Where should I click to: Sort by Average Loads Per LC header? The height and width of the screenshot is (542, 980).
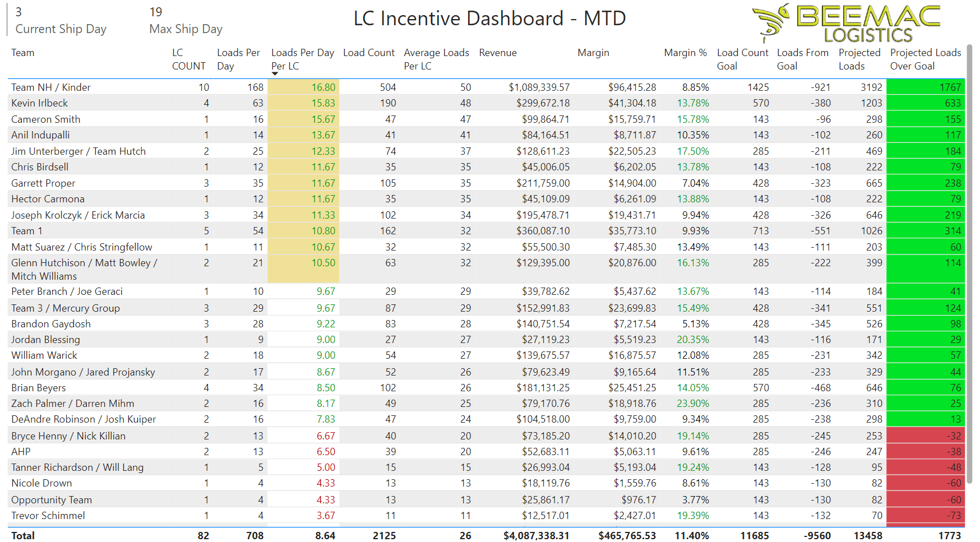click(x=436, y=59)
